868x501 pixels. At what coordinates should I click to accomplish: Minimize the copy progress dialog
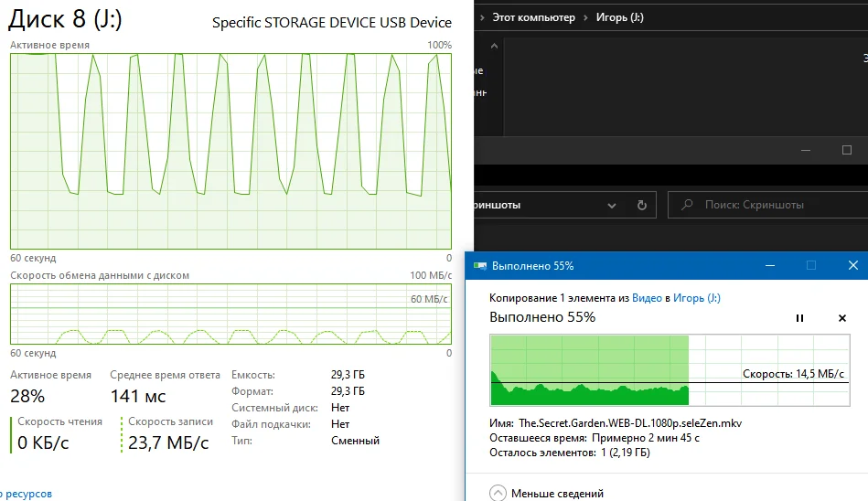[767, 266]
